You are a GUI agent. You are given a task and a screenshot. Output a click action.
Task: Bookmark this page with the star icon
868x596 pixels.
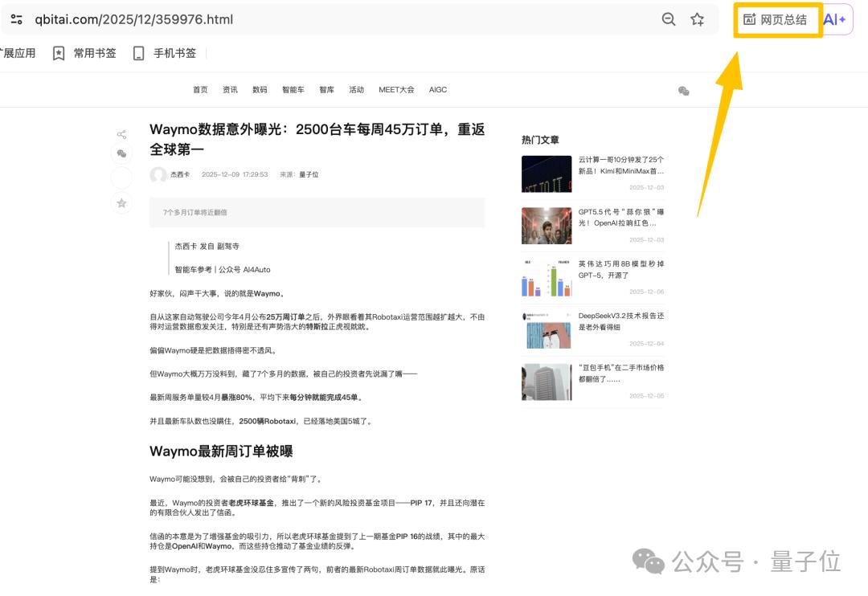click(697, 19)
